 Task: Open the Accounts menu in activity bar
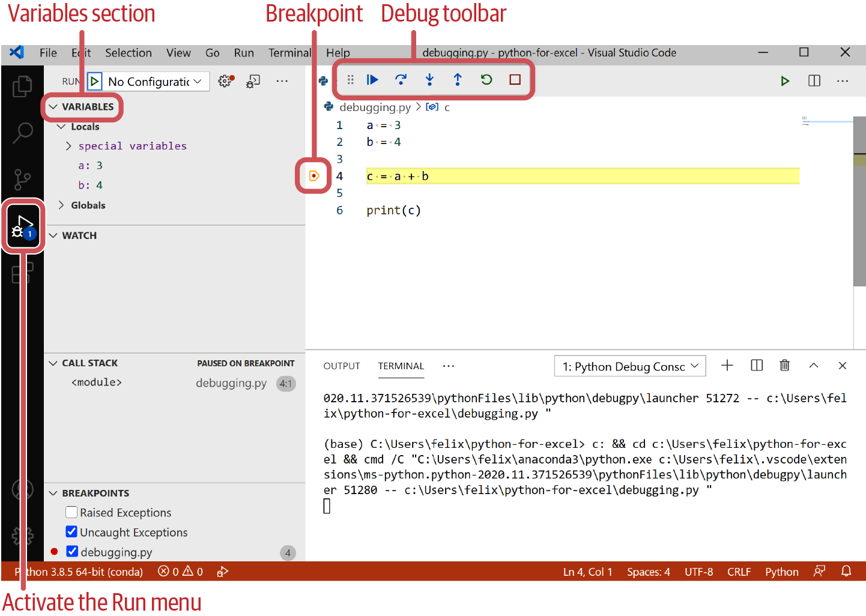click(22, 489)
